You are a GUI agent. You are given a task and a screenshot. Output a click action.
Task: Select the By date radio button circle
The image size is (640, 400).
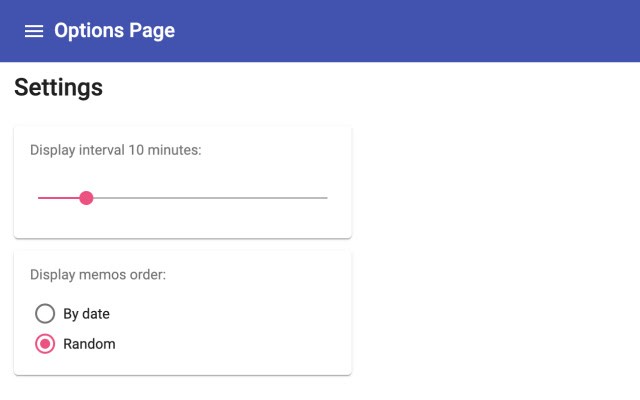coord(45,314)
